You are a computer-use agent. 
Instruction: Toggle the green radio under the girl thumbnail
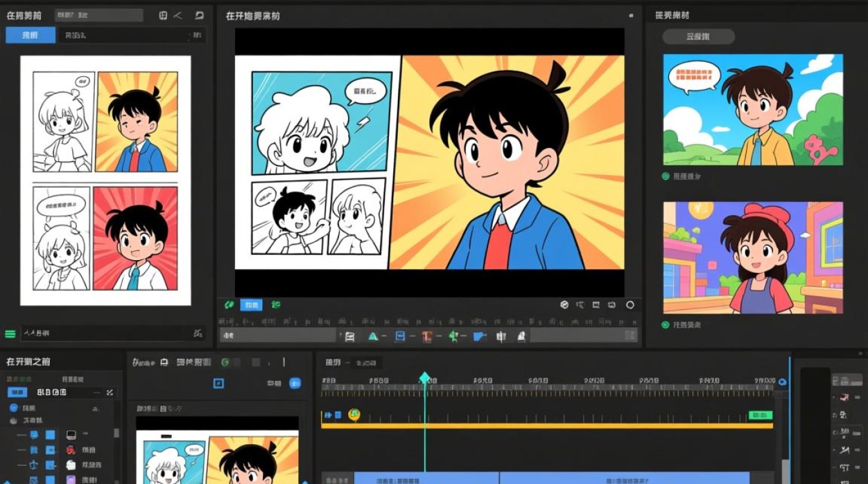666,325
